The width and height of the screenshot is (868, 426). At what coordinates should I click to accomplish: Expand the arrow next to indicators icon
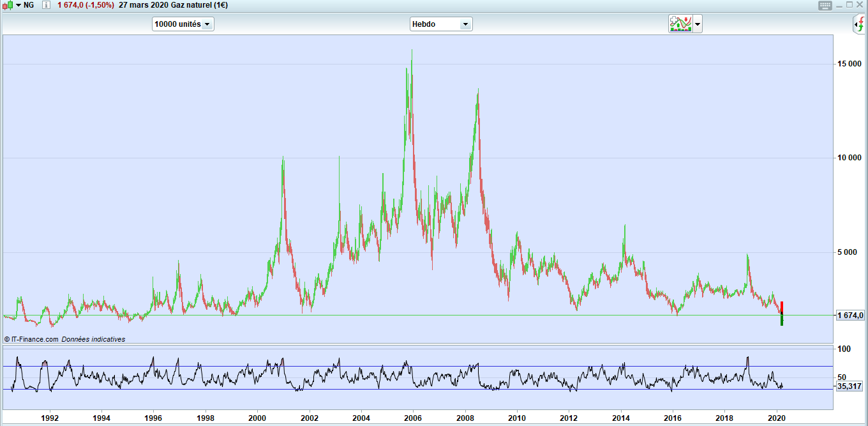[697, 24]
